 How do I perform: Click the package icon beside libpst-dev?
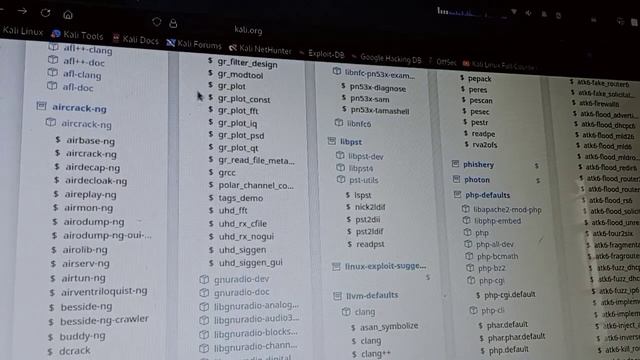[x=340, y=156]
